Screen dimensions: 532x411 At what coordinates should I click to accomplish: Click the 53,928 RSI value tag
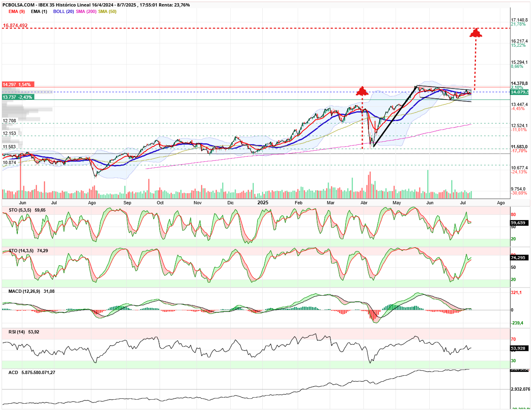pos(518,348)
